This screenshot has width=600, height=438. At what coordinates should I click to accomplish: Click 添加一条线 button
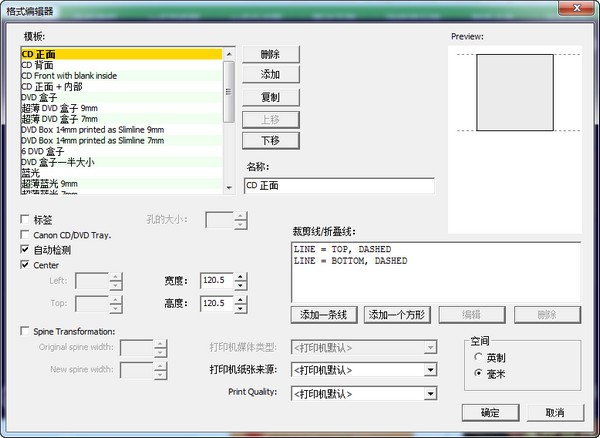tap(325, 315)
